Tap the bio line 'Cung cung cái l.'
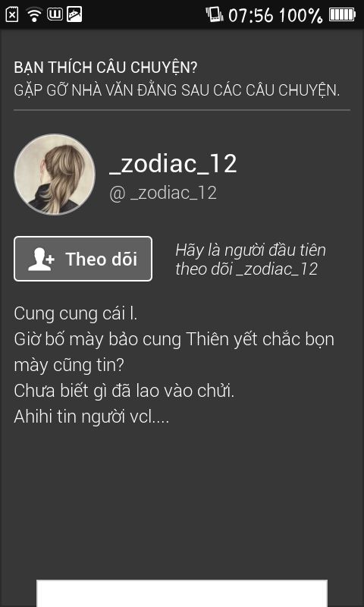 (x=76, y=313)
